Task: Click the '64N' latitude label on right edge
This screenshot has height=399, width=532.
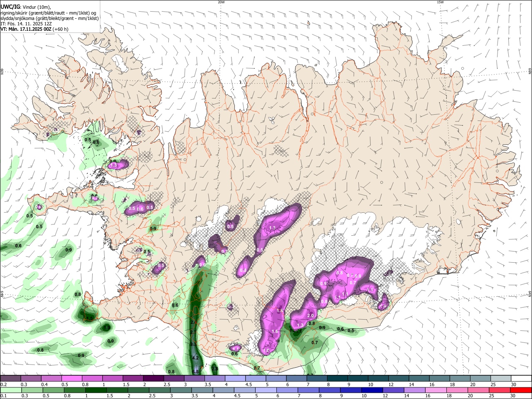Action: [530, 293]
